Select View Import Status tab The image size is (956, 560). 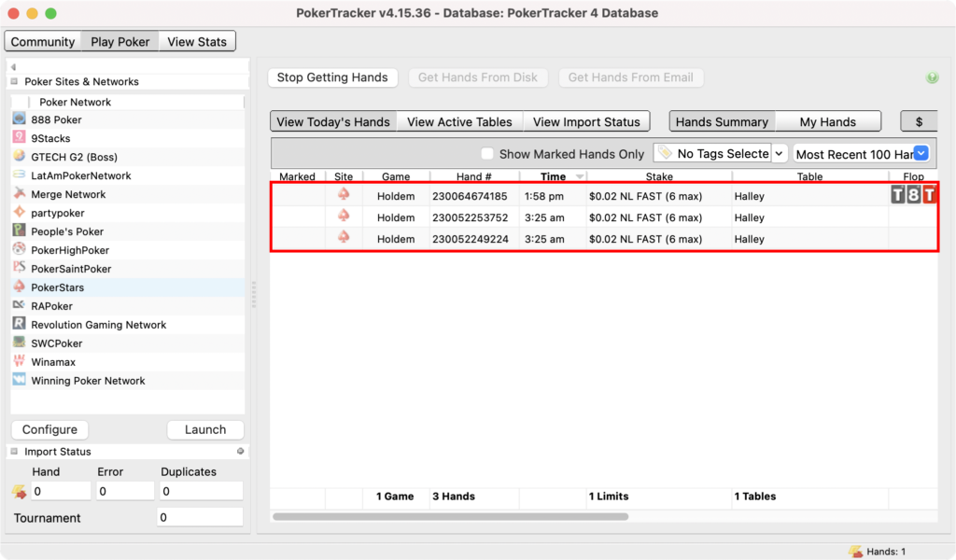coord(586,122)
